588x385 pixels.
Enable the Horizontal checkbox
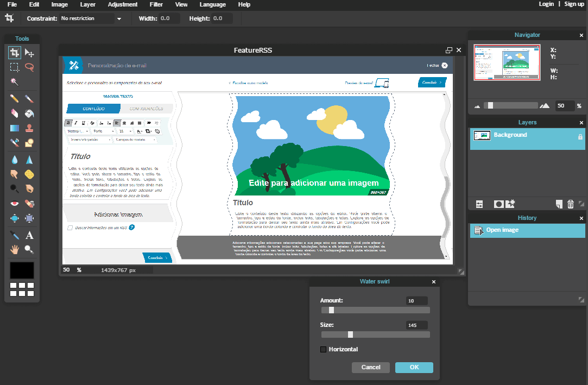[x=324, y=349]
